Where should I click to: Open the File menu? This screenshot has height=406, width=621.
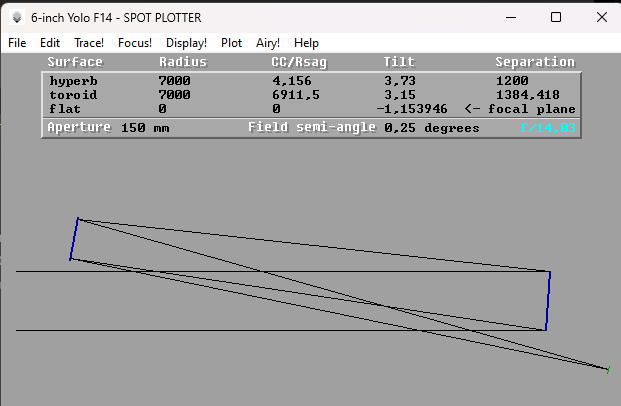coord(17,43)
